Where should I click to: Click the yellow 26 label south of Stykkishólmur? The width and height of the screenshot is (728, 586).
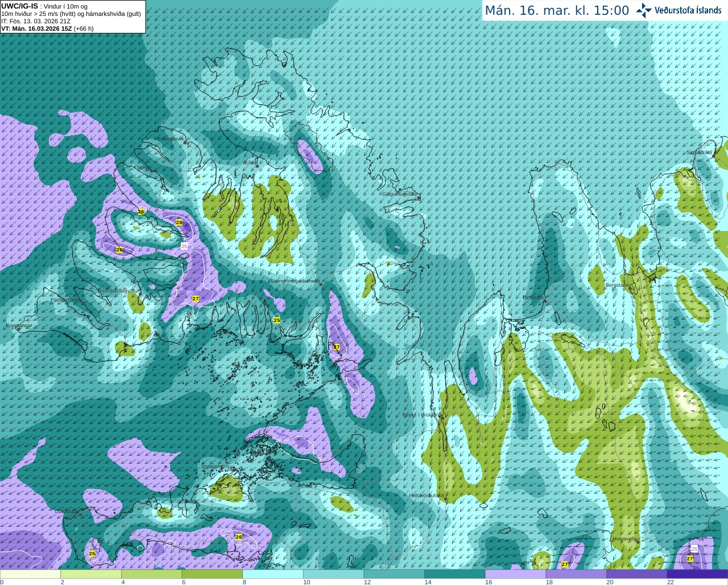[239, 537]
